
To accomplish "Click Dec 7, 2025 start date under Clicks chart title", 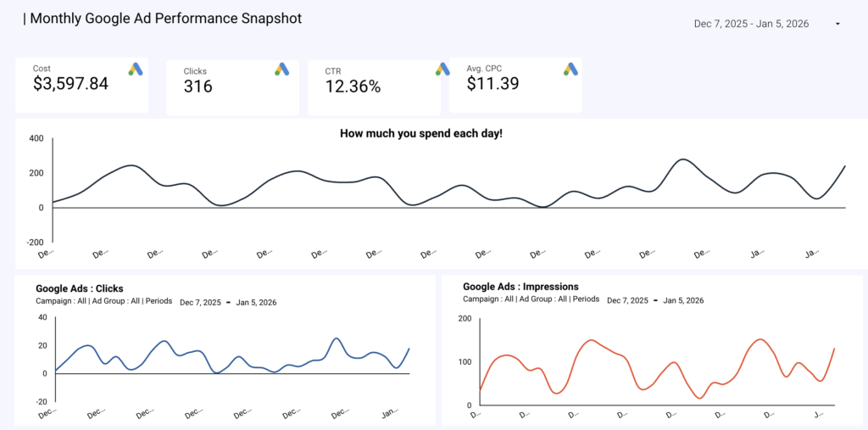I will [x=200, y=302].
